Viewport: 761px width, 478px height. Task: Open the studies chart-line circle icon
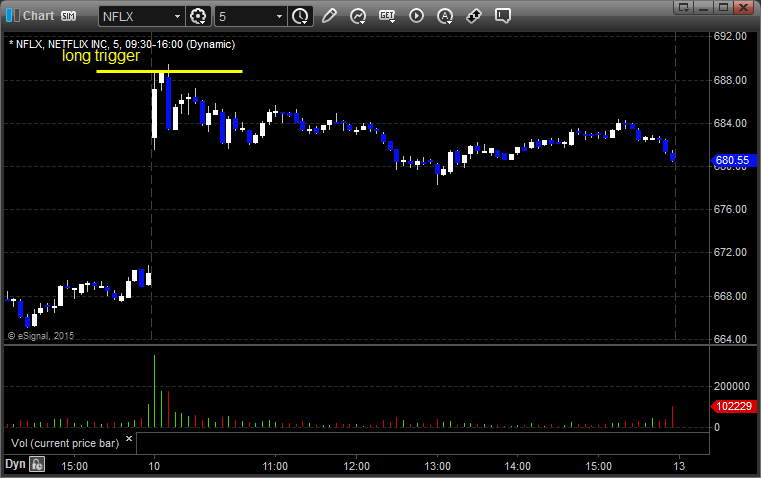pyautogui.click(x=358, y=16)
